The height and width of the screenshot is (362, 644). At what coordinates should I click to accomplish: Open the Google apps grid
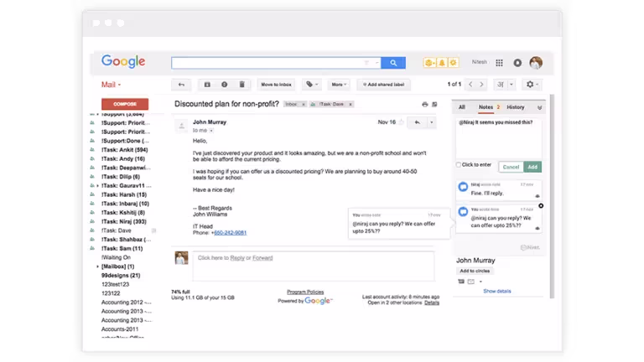coord(500,63)
